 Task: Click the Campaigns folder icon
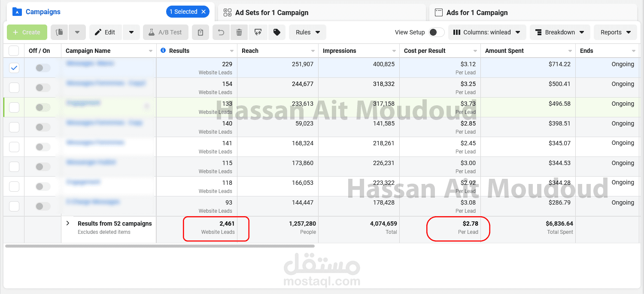click(17, 12)
